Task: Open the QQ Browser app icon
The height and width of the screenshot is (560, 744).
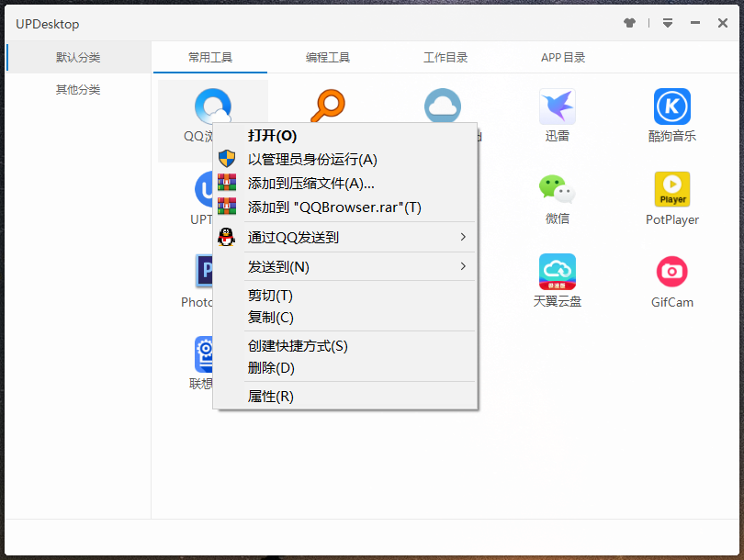Action: (x=213, y=106)
